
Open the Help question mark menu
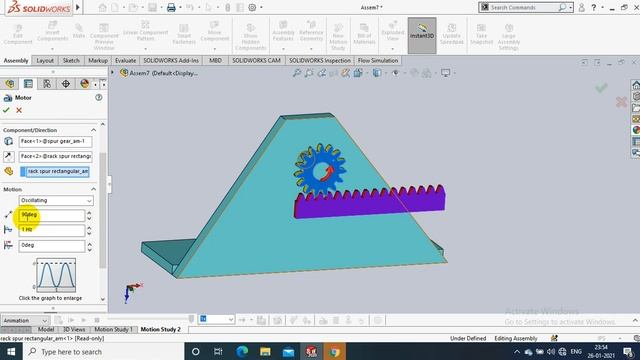pos(594,7)
